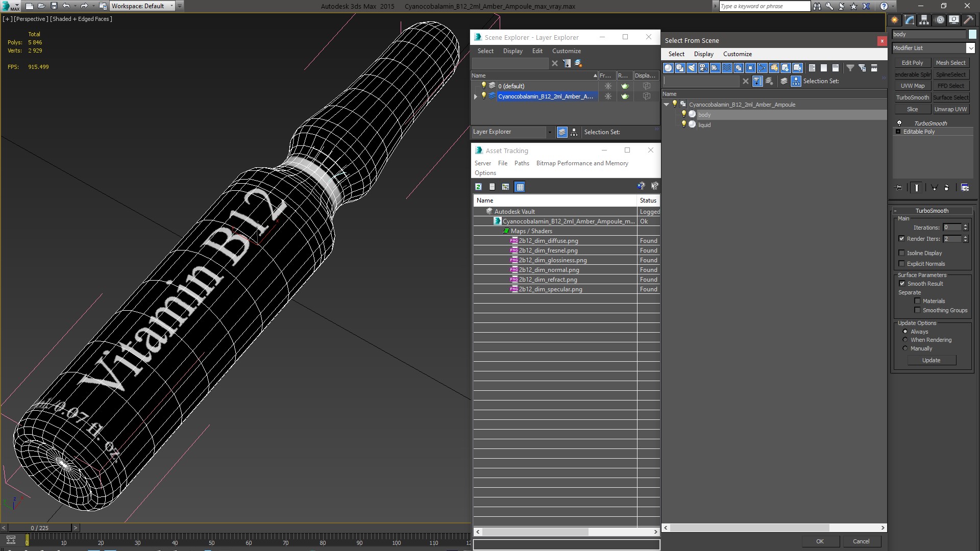Enable Separate by Smoothing Groups checkbox
Image resolution: width=980 pixels, height=551 pixels.
tap(917, 310)
